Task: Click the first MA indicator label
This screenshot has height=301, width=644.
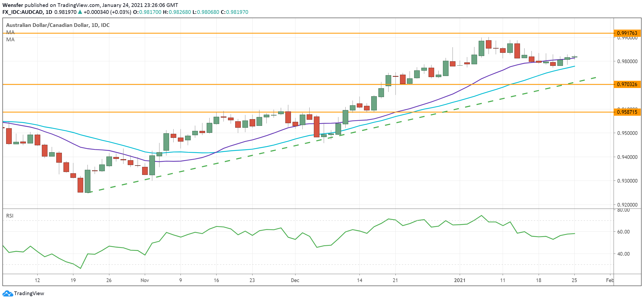Action: point(10,32)
